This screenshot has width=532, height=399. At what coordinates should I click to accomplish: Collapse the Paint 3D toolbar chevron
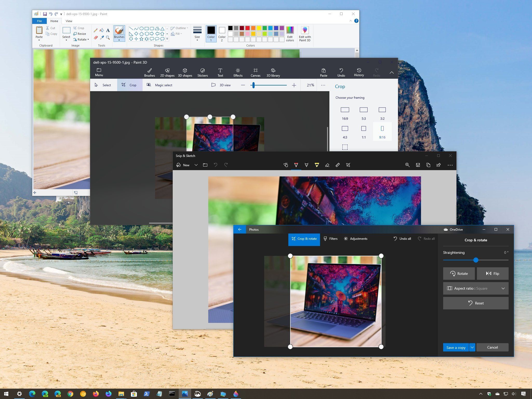[391, 72]
